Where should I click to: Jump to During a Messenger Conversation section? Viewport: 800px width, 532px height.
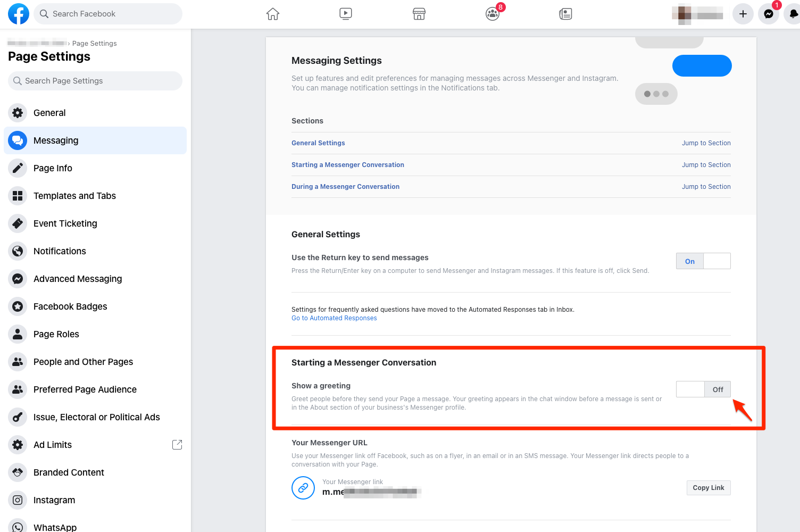[706, 187]
